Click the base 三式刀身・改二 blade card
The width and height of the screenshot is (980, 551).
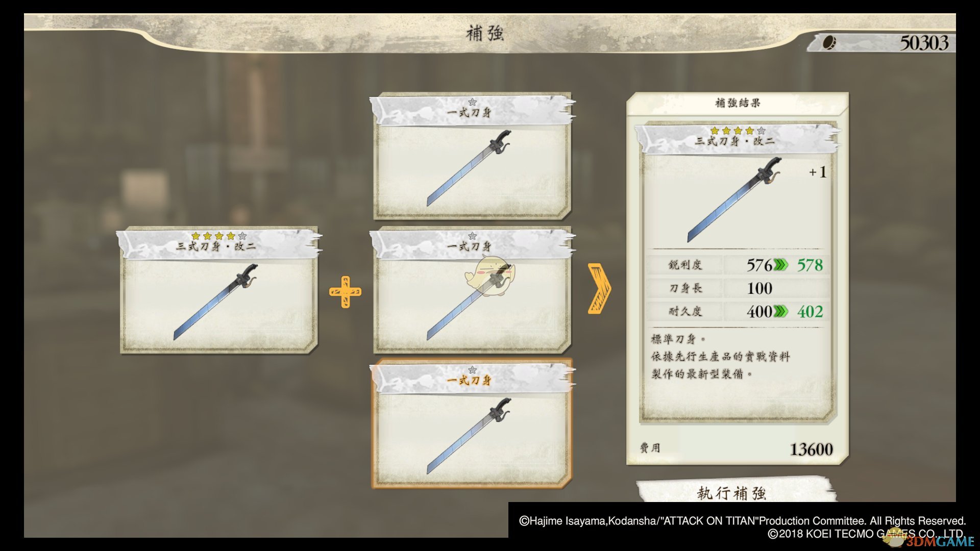[x=219, y=290]
